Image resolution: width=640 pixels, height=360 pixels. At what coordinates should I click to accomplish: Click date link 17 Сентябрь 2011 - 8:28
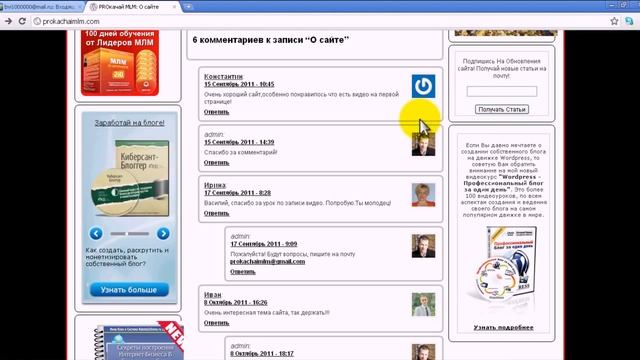[x=238, y=193]
